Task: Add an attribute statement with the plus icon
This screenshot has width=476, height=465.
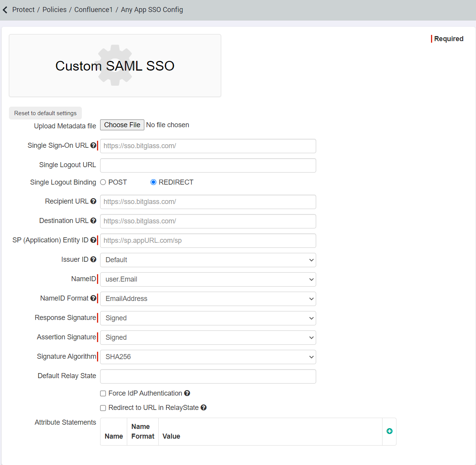Action: 389,431
